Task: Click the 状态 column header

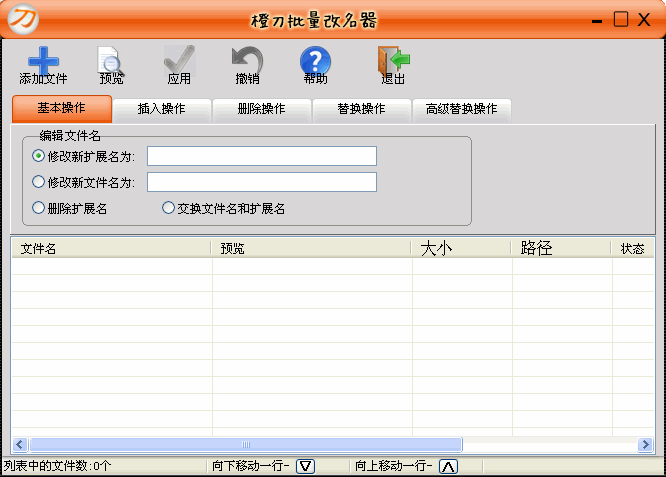Action: pos(633,248)
